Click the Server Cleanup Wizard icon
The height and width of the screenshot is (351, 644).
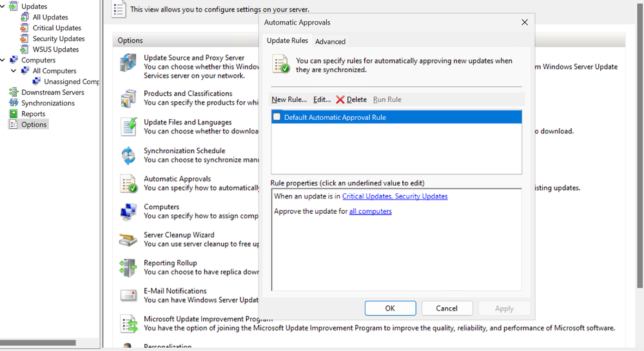click(128, 240)
